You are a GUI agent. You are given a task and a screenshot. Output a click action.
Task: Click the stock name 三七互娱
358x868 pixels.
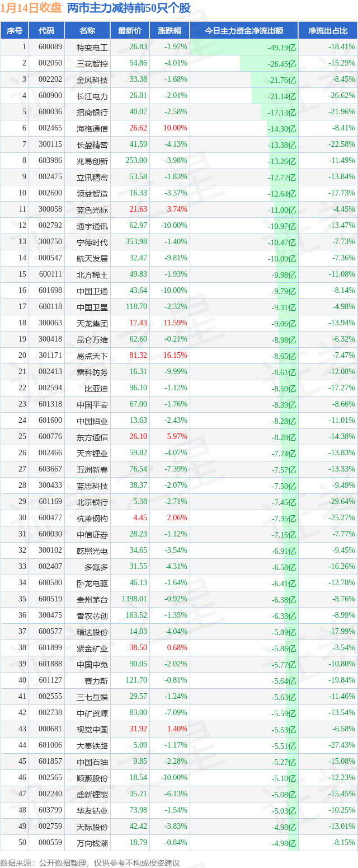pyautogui.click(x=92, y=697)
